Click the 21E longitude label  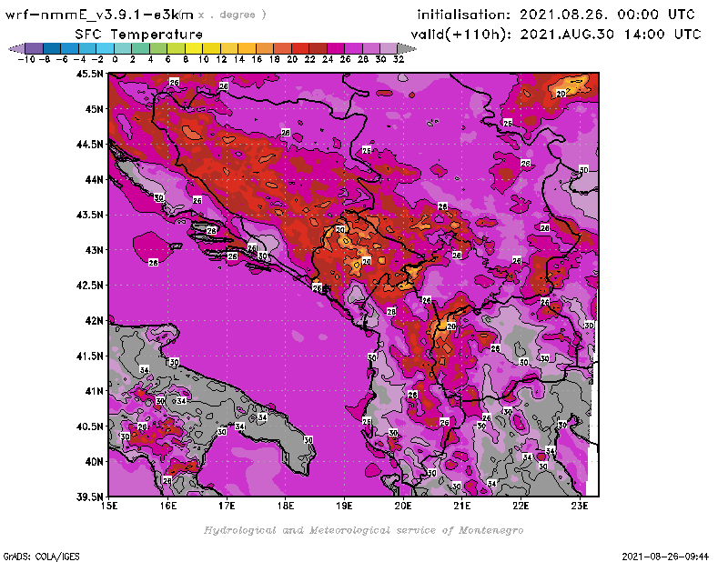(x=462, y=506)
